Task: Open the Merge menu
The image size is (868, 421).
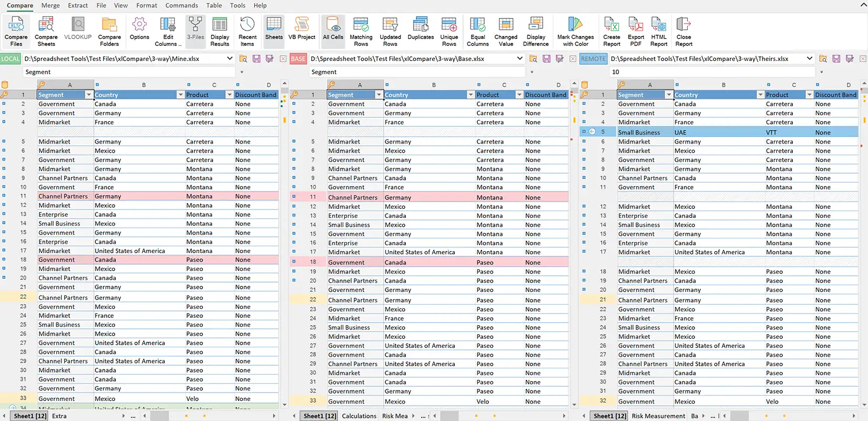Action: [50, 5]
